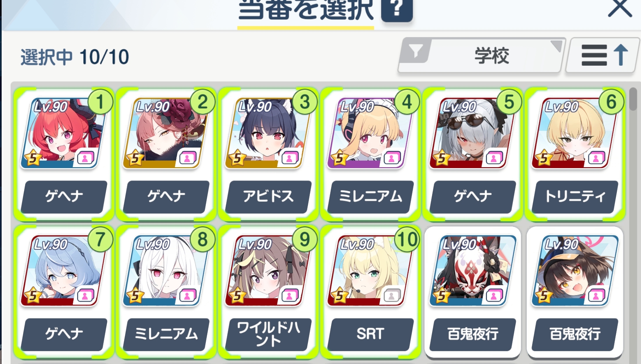The image size is (641, 364).
Task: Click profile icon on fox-mask student card
Action: [494, 296]
